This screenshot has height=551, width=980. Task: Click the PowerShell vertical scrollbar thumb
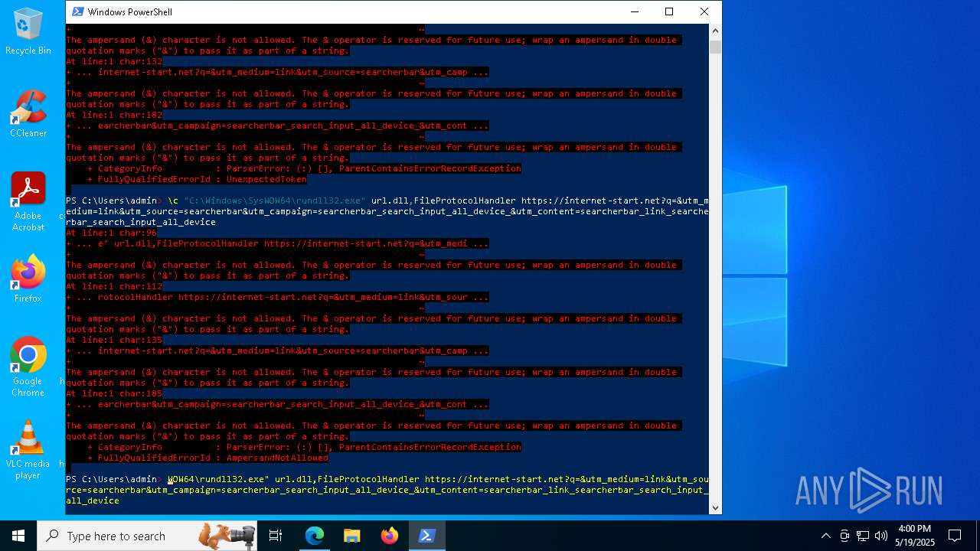click(715, 47)
